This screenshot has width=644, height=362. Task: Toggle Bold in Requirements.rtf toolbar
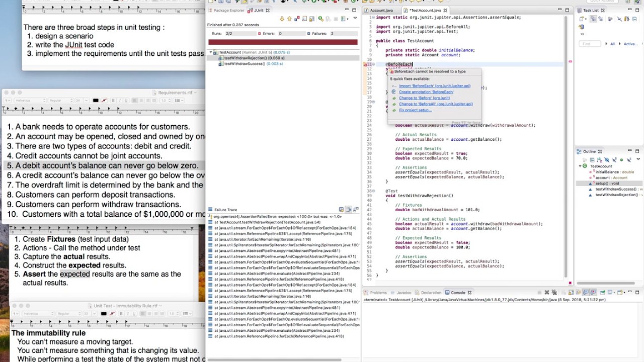tap(113, 101)
